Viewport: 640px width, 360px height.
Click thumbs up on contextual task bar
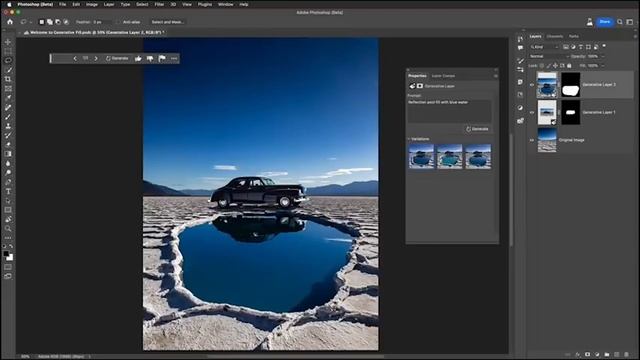138,59
